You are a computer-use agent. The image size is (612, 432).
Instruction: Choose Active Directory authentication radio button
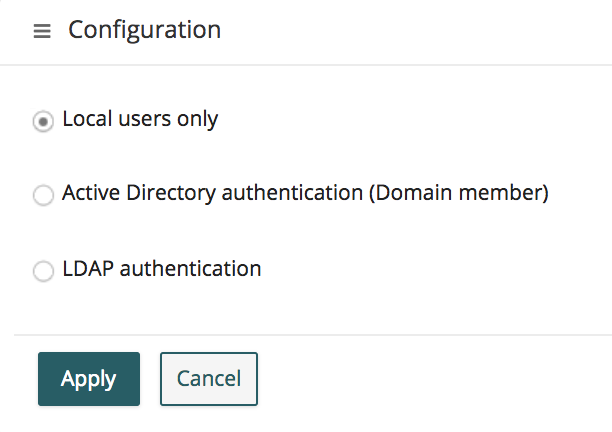(x=43, y=196)
